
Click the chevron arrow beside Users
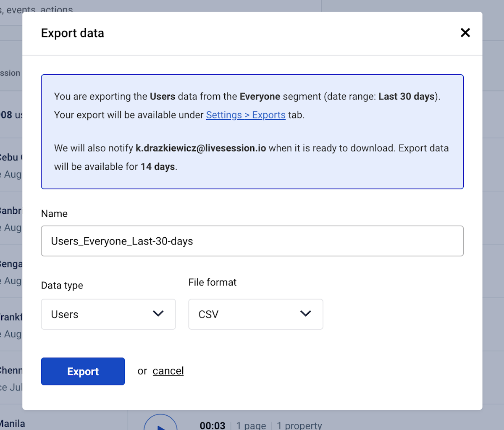158,314
